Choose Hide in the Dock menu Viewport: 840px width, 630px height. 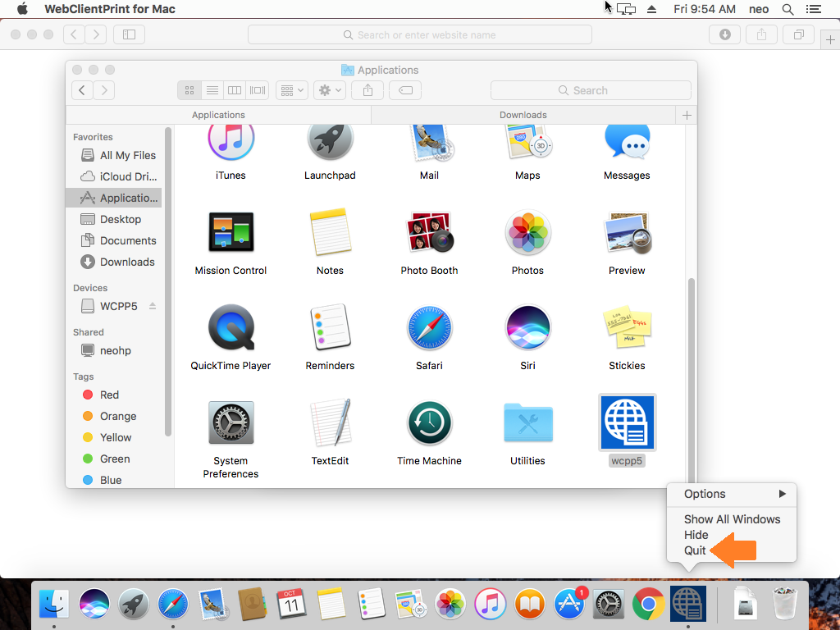(x=696, y=535)
